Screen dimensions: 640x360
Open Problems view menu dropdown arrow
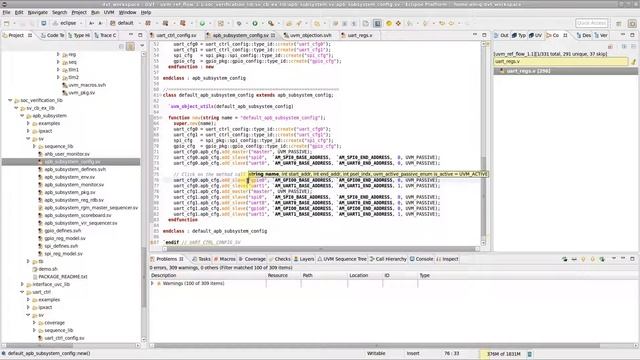(x=614, y=259)
